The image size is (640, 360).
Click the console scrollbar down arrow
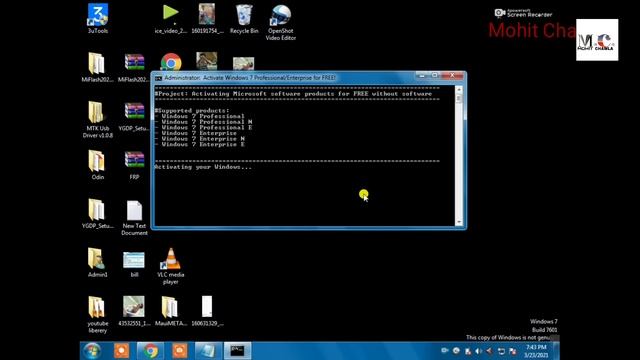[x=459, y=222]
